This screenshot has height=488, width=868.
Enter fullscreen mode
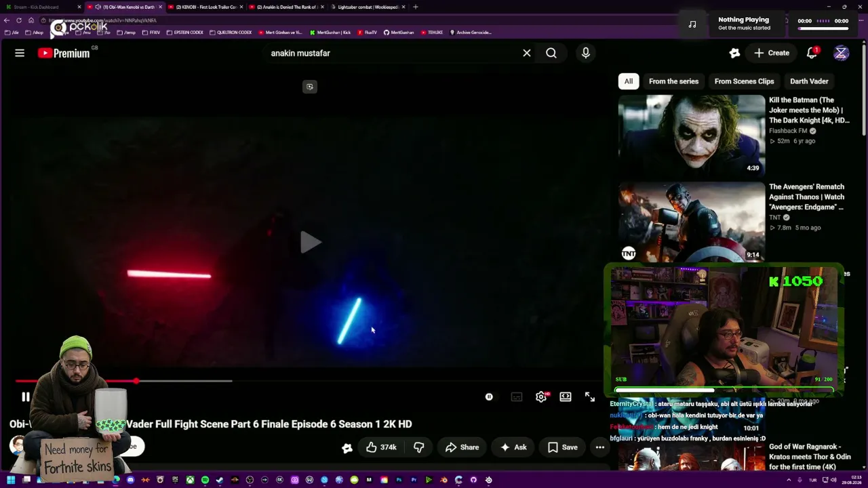[x=590, y=397]
